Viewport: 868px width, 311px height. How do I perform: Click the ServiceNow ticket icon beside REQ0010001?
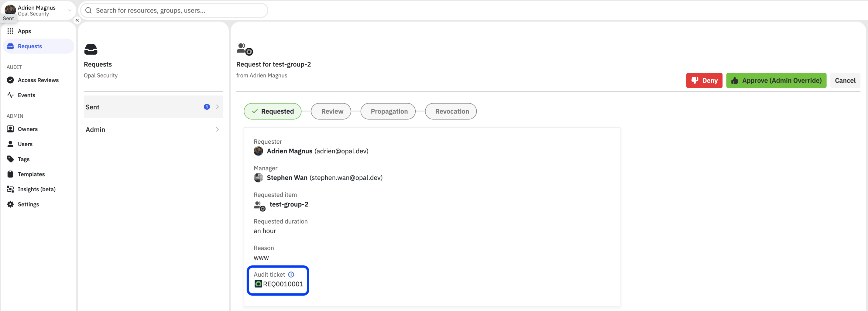pos(258,284)
